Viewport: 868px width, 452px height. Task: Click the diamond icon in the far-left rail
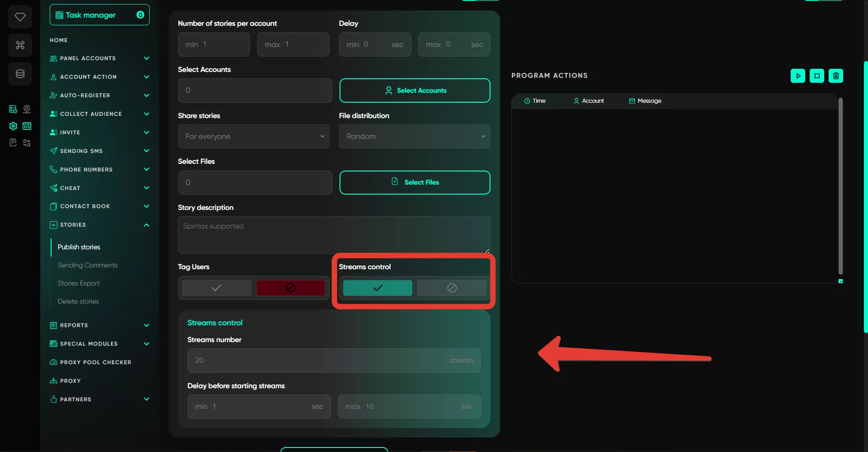[20, 17]
